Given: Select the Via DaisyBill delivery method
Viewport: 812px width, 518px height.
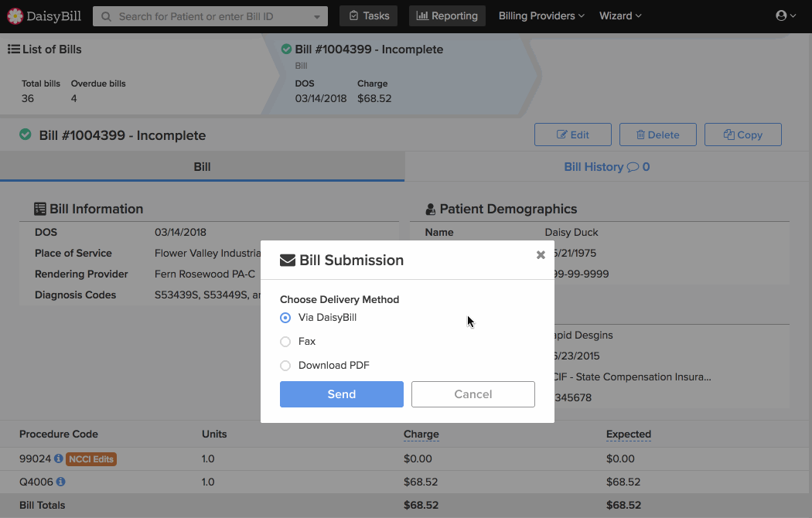Looking at the screenshot, I should 285,317.
